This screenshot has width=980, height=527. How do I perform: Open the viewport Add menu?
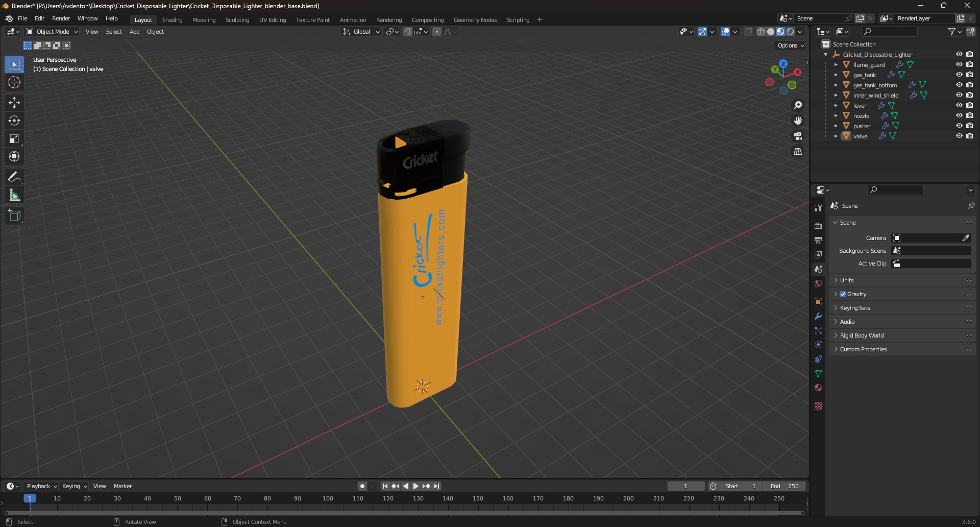134,32
